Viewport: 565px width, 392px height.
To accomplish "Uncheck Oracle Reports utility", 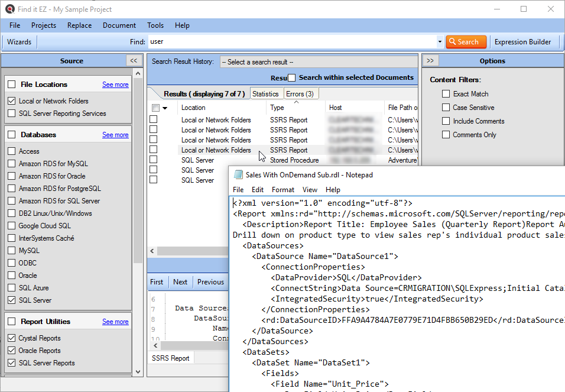I will click(x=12, y=351).
